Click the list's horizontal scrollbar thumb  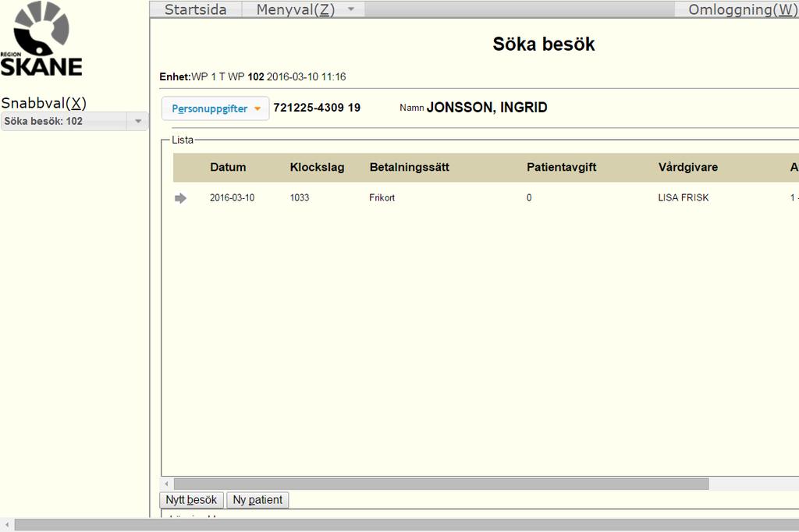(442, 484)
